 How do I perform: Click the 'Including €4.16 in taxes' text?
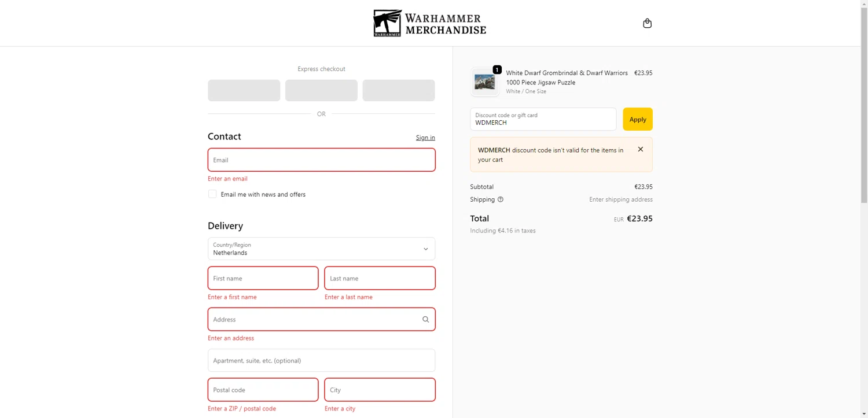click(x=503, y=231)
